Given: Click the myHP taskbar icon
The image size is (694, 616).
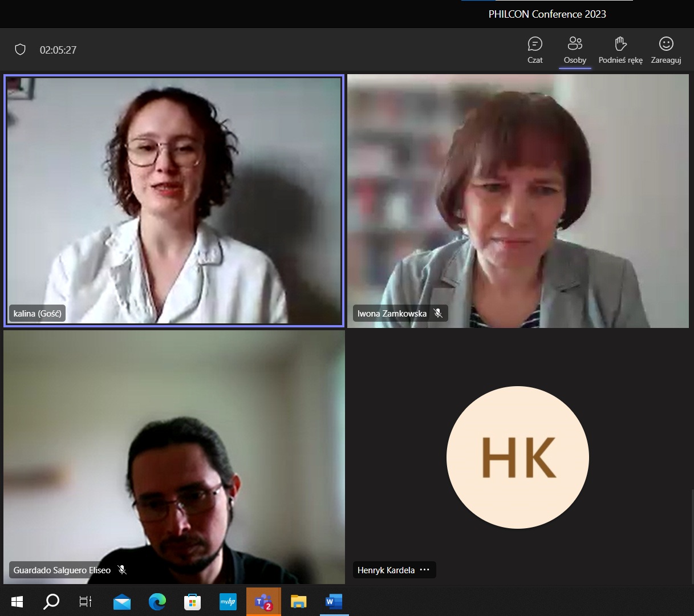Looking at the screenshot, I should pos(228,602).
